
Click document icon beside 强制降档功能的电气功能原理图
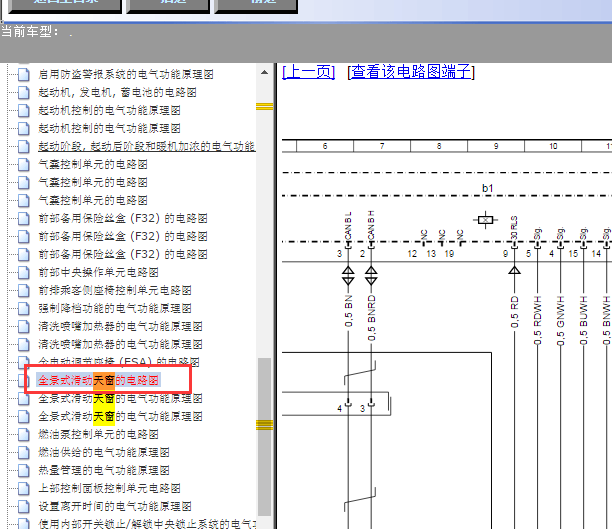(24, 308)
